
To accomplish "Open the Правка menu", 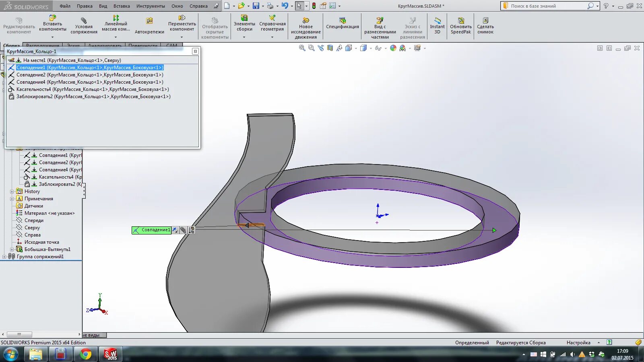I will 85,6.
